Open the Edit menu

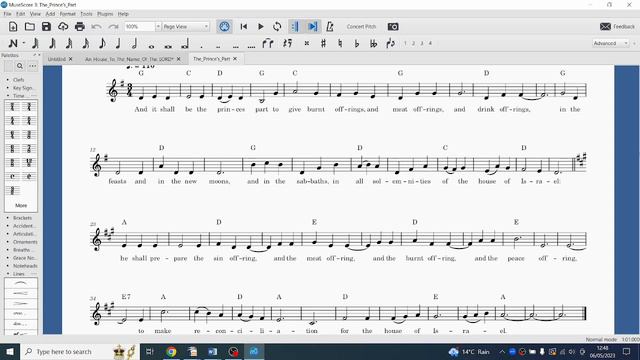pos(20,14)
